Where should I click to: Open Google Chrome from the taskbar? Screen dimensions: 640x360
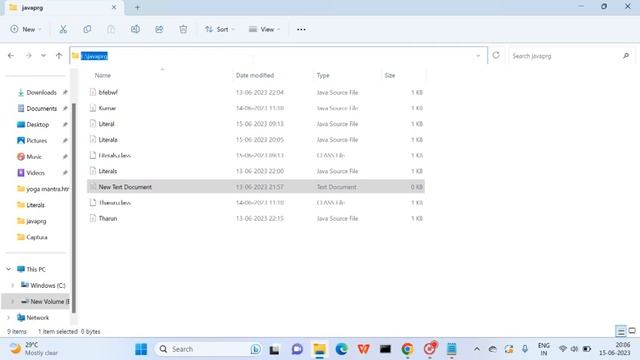tap(407, 349)
